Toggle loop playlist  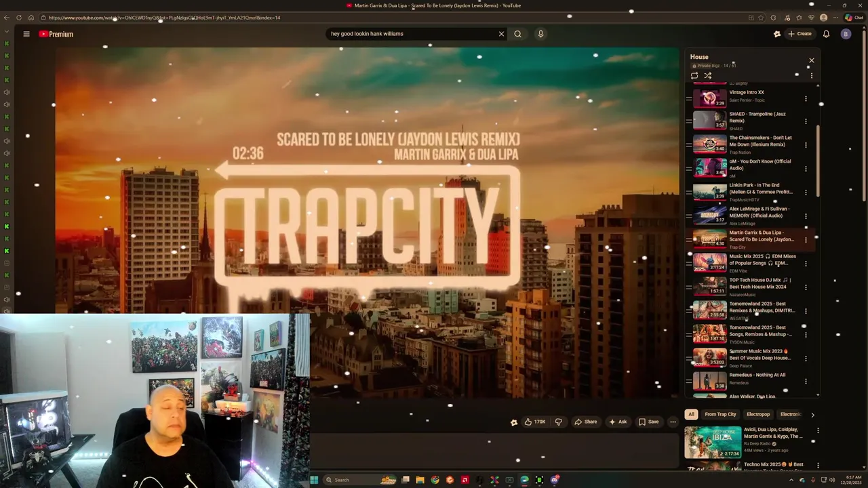coord(694,76)
